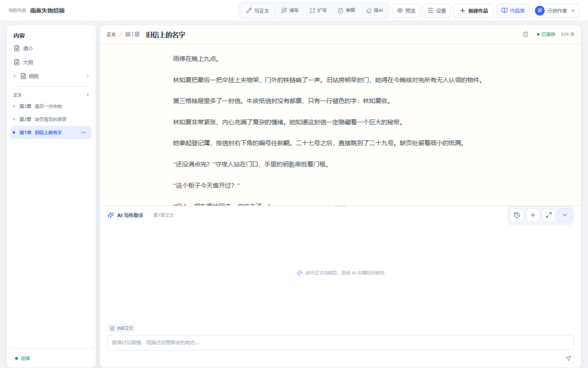
Task: Switch to 续写 continue-writing mode
Action: click(290, 11)
